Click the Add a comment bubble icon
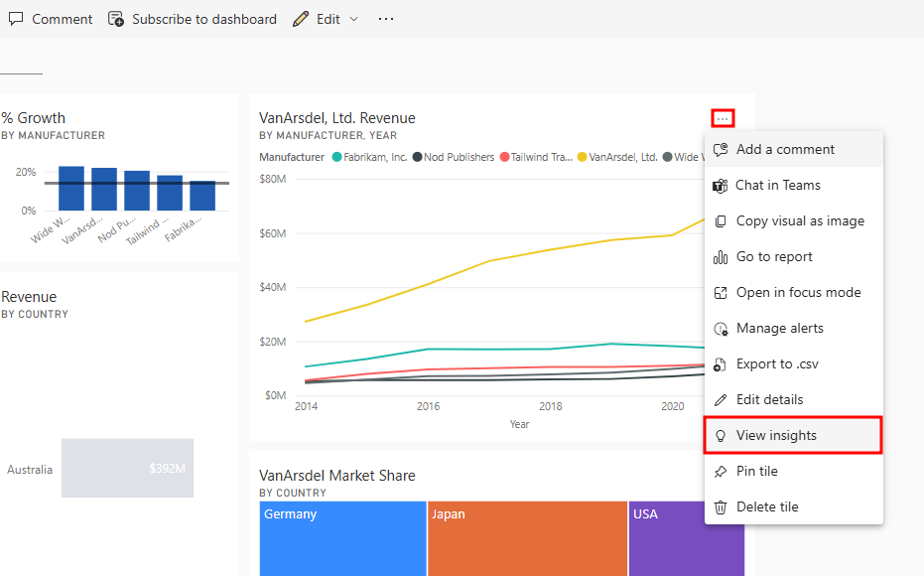 point(721,149)
